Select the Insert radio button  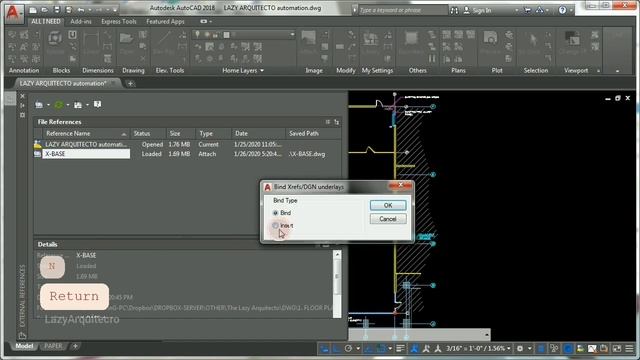[276, 225]
